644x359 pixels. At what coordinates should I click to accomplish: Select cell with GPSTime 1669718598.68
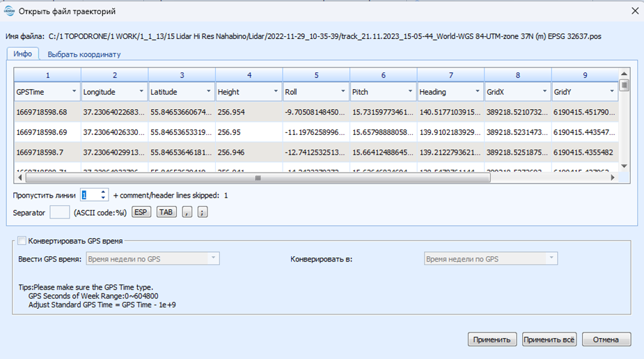(x=47, y=112)
